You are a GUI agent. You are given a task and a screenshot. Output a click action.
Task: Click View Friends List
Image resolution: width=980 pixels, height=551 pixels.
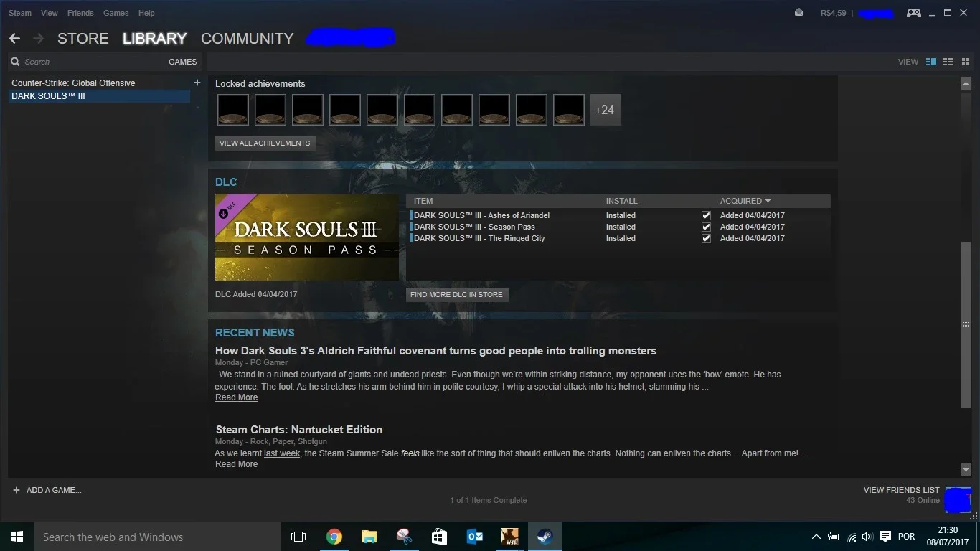coord(901,490)
